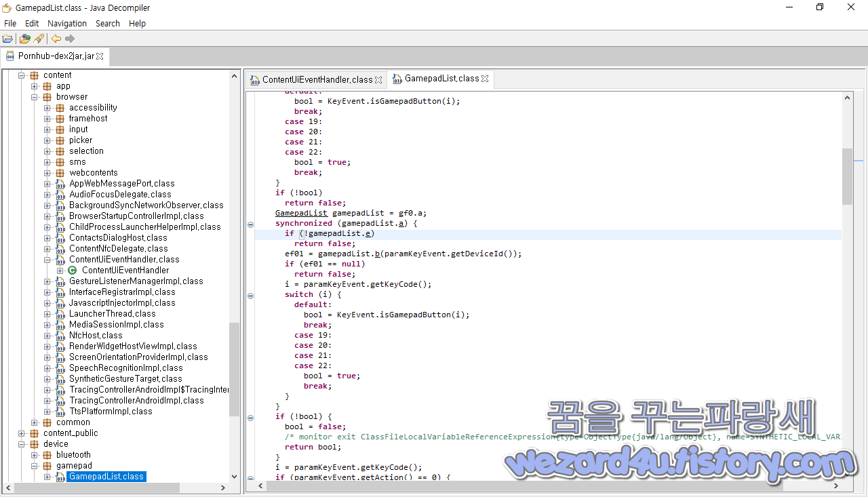Click the NfcHost.class file icon

pyautogui.click(x=60, y=336)
